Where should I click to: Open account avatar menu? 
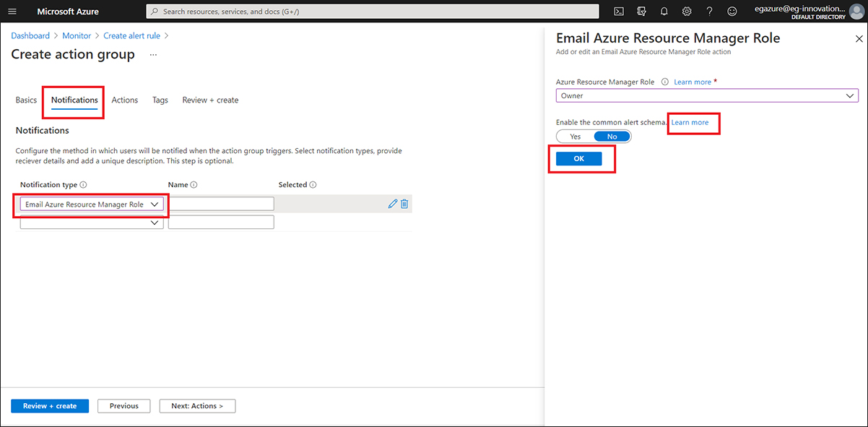[856, 12]
